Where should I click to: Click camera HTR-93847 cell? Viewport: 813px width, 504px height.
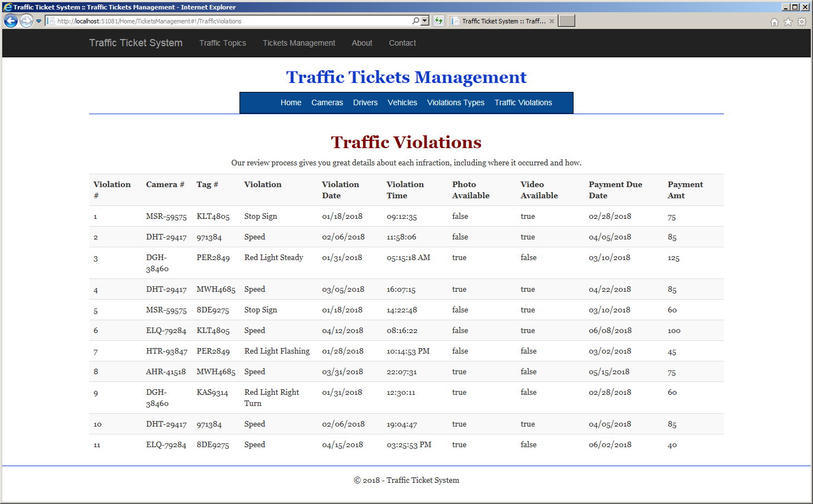coord(166,351)
